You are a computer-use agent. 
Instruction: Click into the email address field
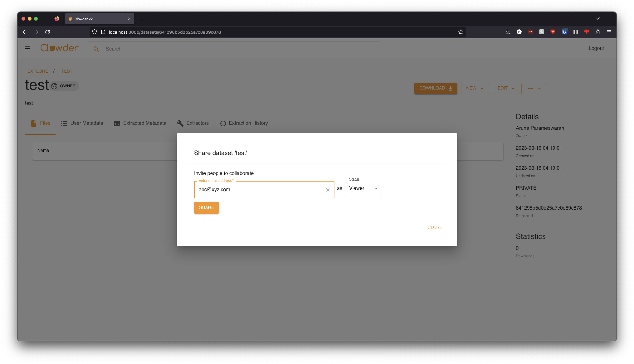pyautogui.click(x=259, y=189)
